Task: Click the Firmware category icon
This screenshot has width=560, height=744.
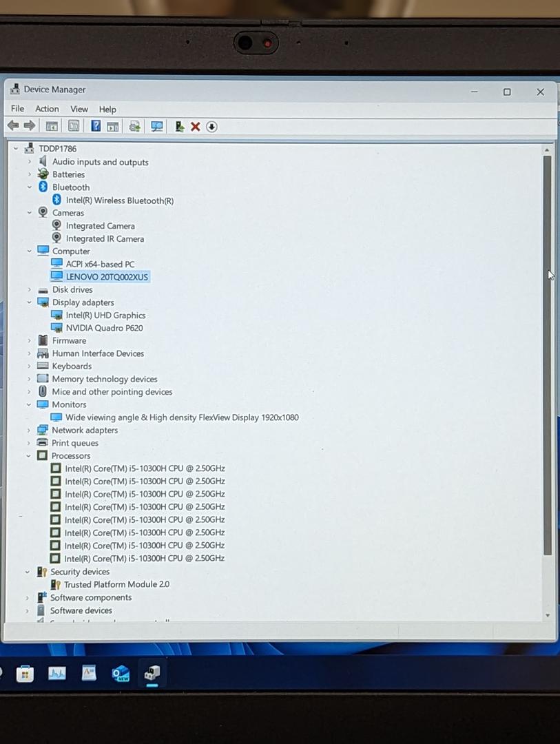Action: pyautogui.click(x=43, y=340)
